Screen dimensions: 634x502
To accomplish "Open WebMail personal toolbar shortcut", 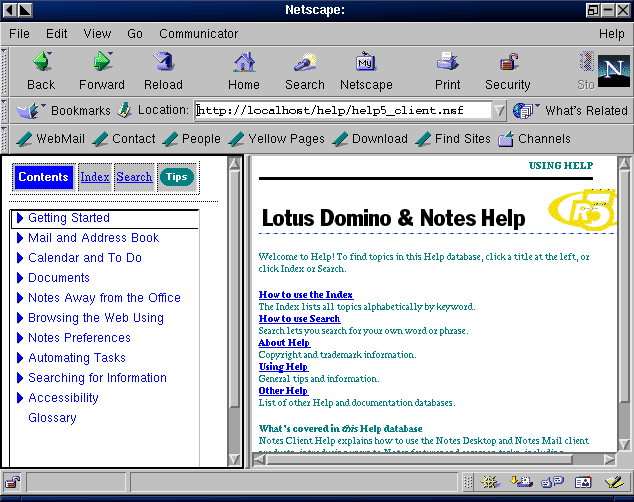I will (x=51, y=139).
